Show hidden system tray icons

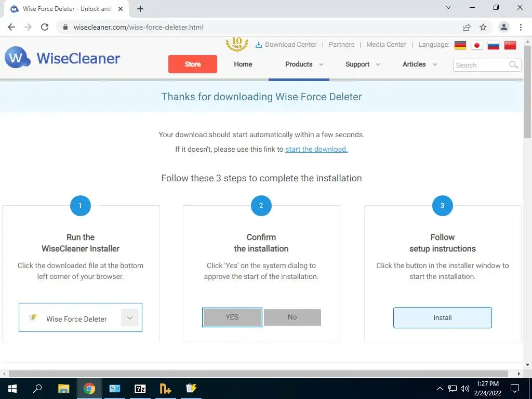point(440,389)
